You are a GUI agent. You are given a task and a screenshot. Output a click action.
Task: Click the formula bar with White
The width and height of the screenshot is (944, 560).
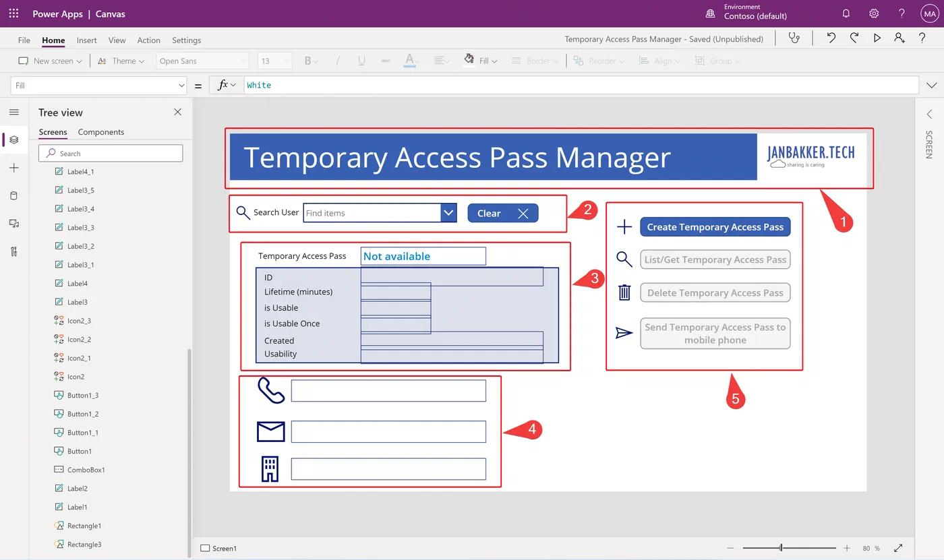(x=581, y=86)
